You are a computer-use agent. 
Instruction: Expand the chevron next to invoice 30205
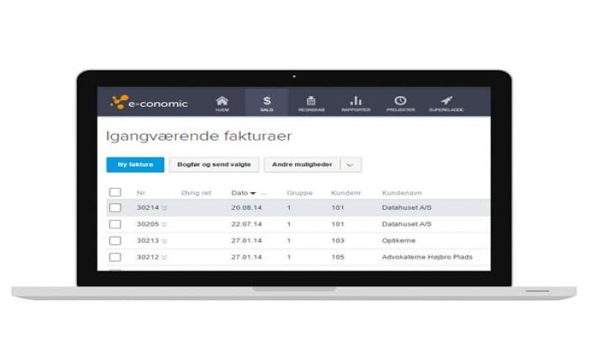click(164, 224)
